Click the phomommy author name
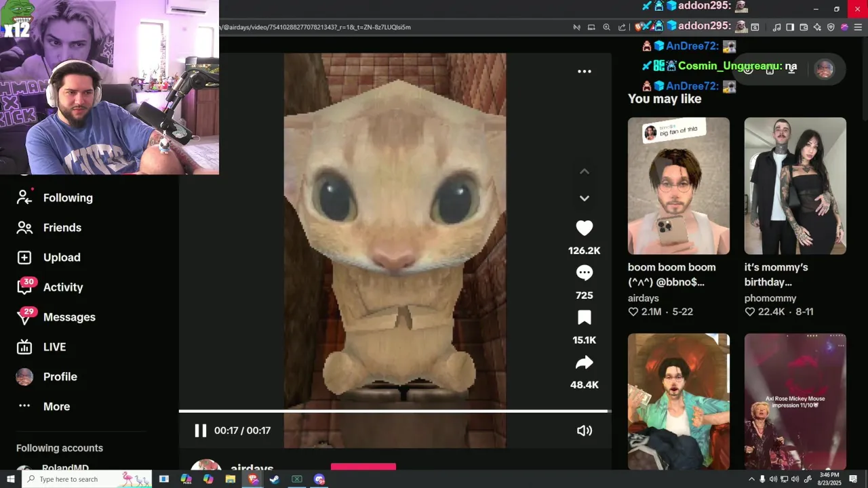 (770, 298)
